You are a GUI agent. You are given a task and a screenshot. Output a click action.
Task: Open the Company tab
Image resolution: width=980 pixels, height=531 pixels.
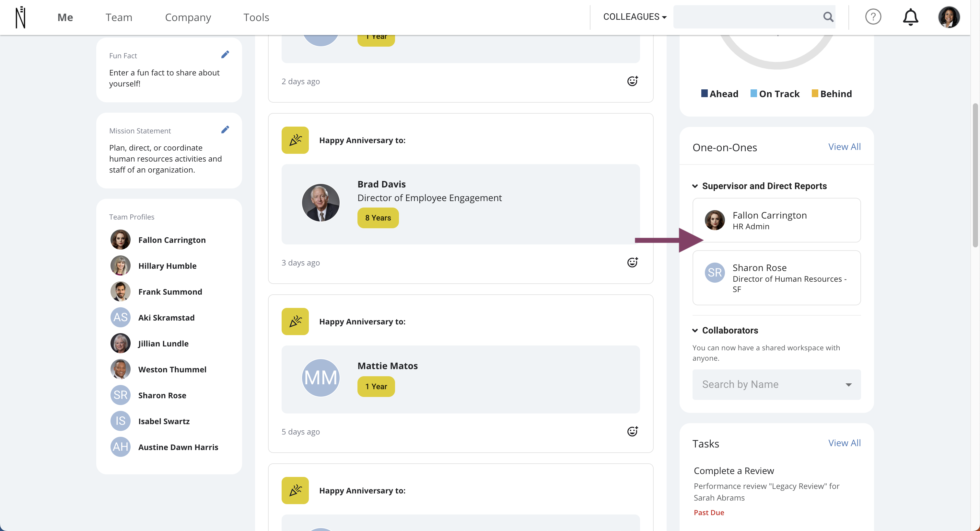(x=188, y=17)
